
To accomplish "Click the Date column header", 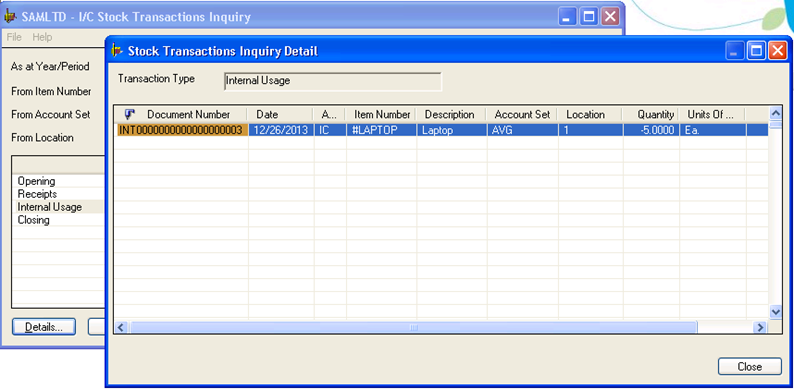I will tap(267, 114).
